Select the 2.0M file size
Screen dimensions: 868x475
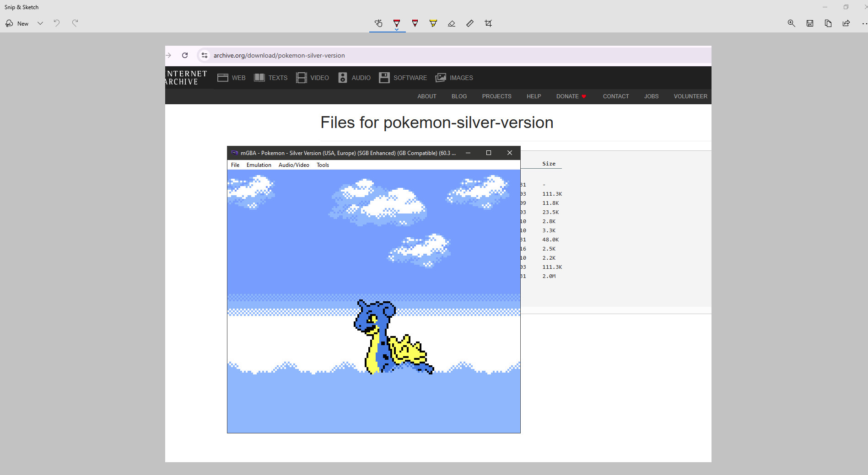pyautogui.click(x=549, y=276)
